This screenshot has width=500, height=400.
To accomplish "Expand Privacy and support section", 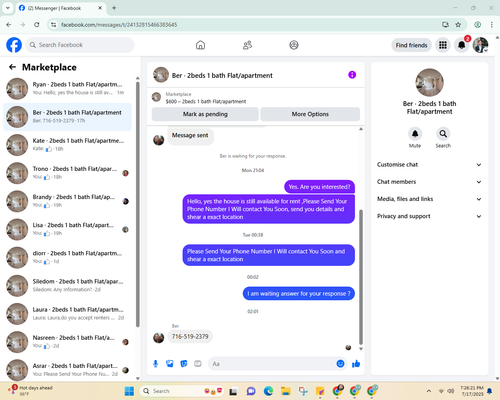I will pyautogui.click(x=429, y=216).
